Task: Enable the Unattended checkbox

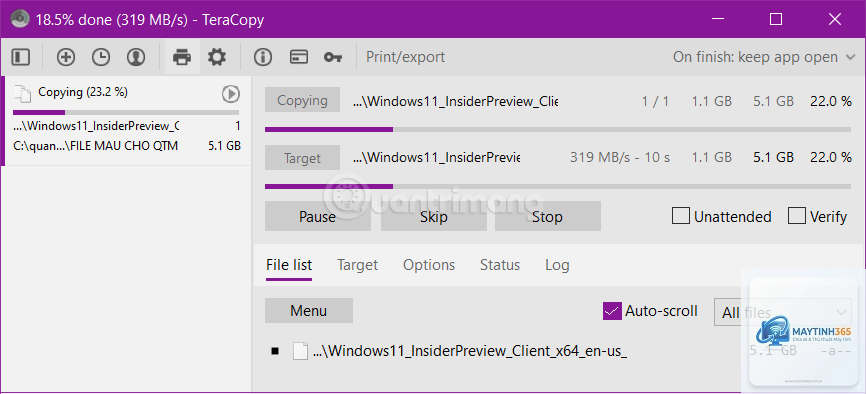Action: (680, 216)
